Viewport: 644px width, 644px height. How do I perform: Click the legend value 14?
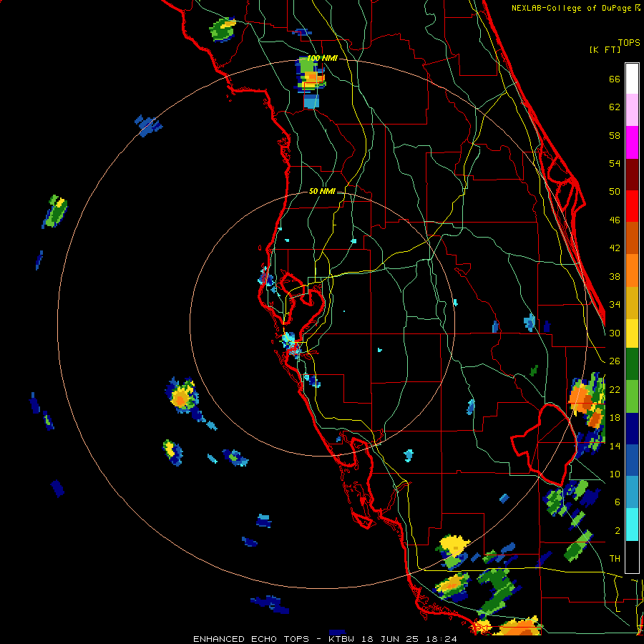(x=615, y=446)
